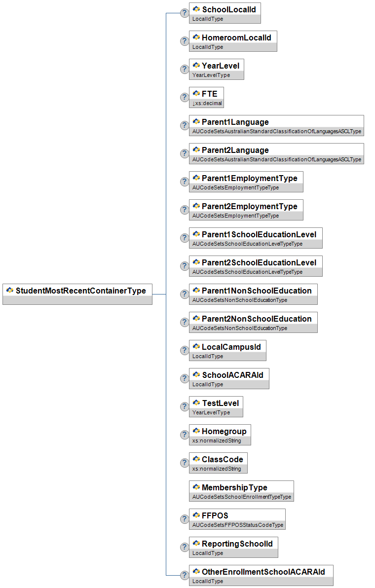This screenshot has width=375, height=588.
Task: Select the Parent1EmploymentType element
Action: coord(246,182)
